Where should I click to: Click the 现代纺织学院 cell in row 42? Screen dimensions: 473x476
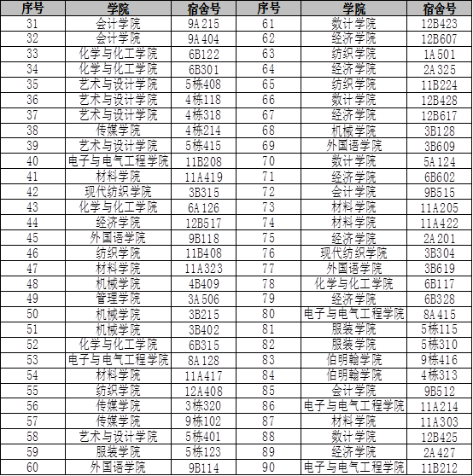[118, 192]
